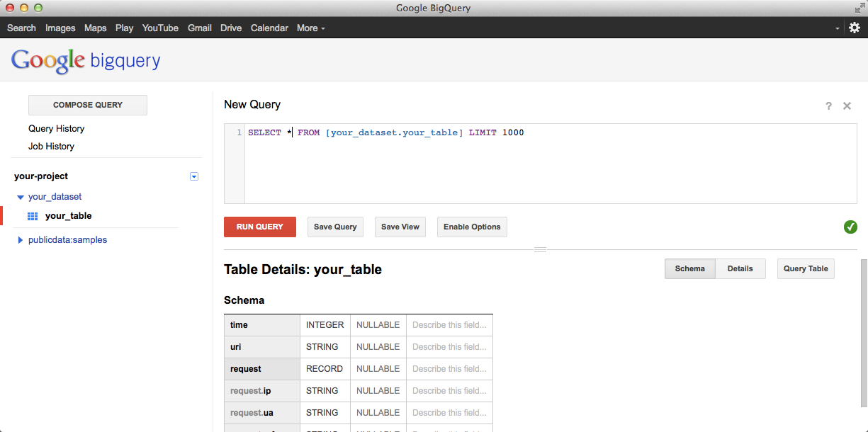Image resolution: width=868 pixels, height=432 pixels.
Task: Open Gmail from the top navigation
Action: tap(199, 28)
